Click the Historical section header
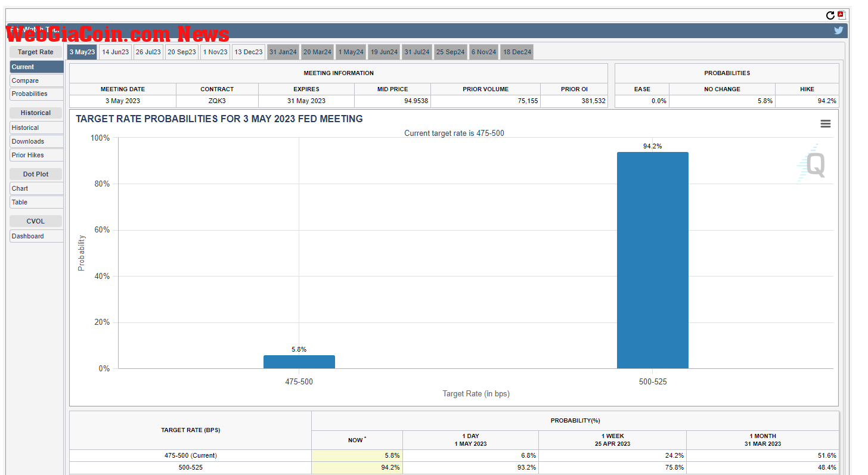 [x=36, y=113]
